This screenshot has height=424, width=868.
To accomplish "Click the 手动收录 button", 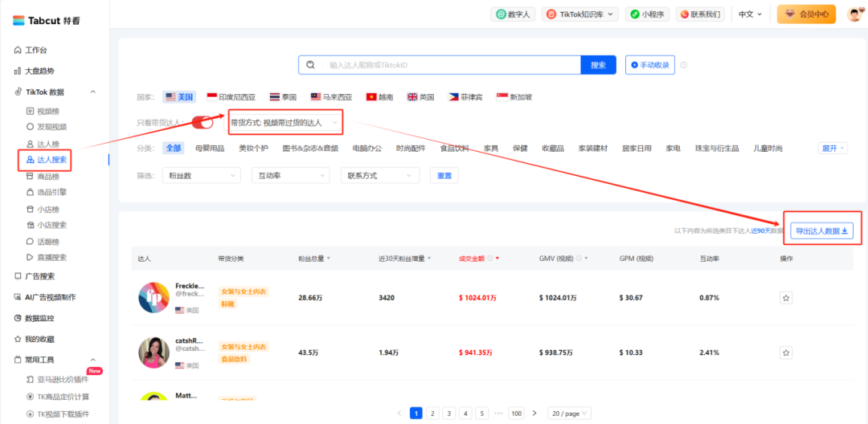I will click(650, 65).
